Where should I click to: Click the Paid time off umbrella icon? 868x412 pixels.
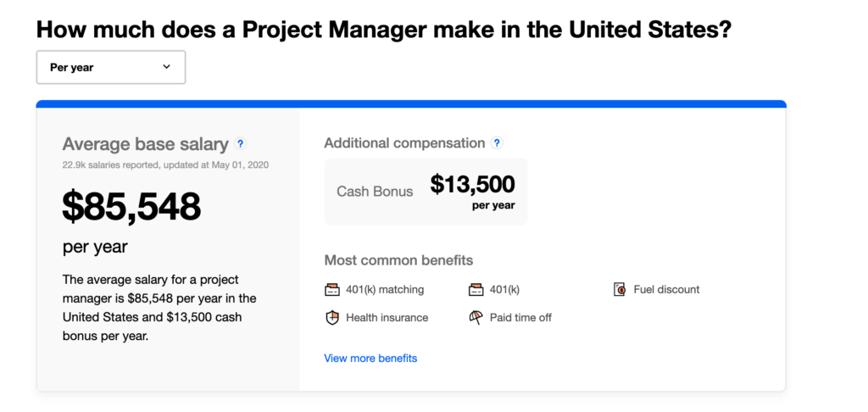click(476, 318)
